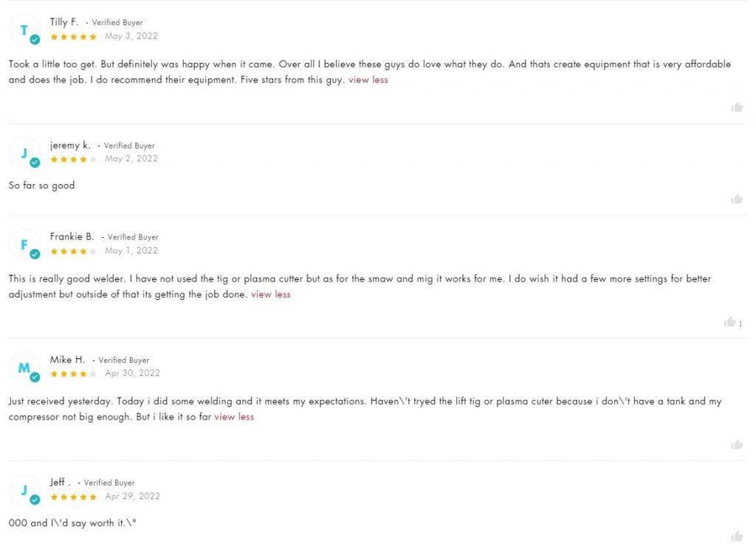The width and height of the screenshot is (756, 549).
Task: Click Tilly F.'s avatar with letter T
Action: (24, 30)
